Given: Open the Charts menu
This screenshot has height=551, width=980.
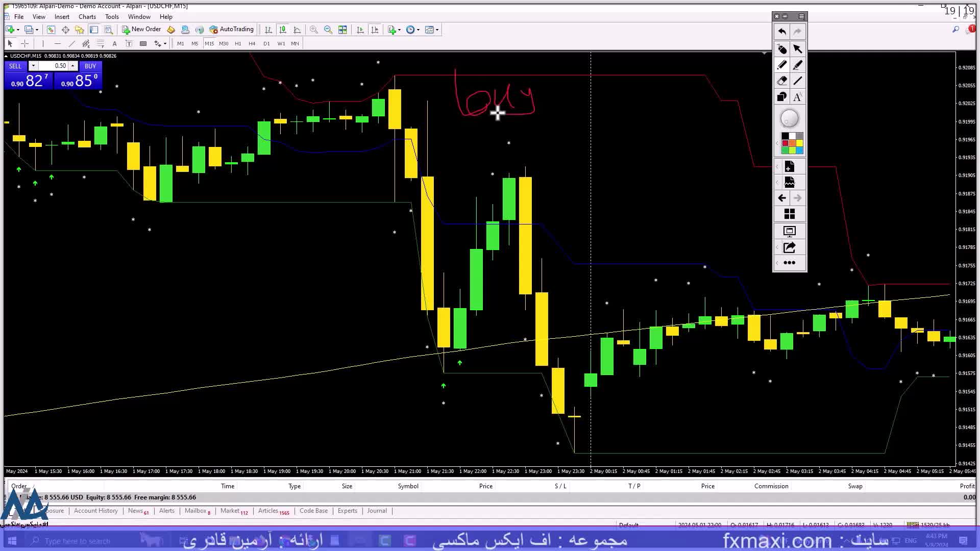Looking at the screenshot, I should pyautogui.click(x=87, y=16).
